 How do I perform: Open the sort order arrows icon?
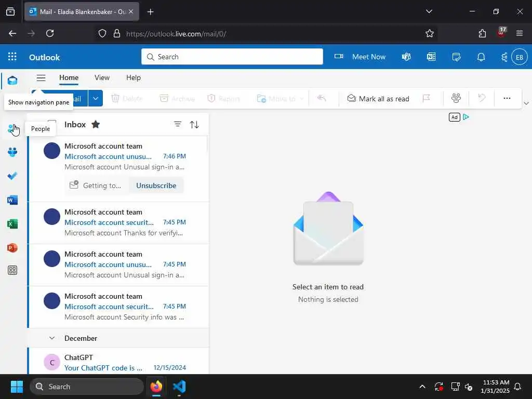[194, 125]
